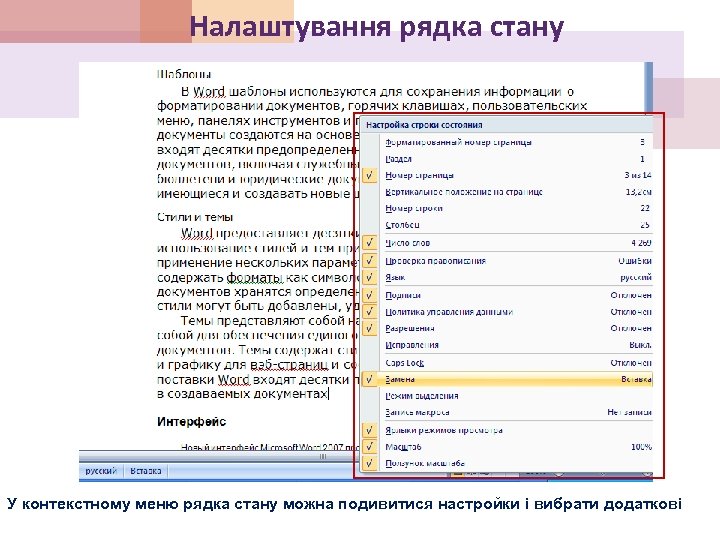Image resolution: width=720 pixels, height=540 pixels.
Task: Click the menu title Настройка строки состояния
Action: pos(424,125)
